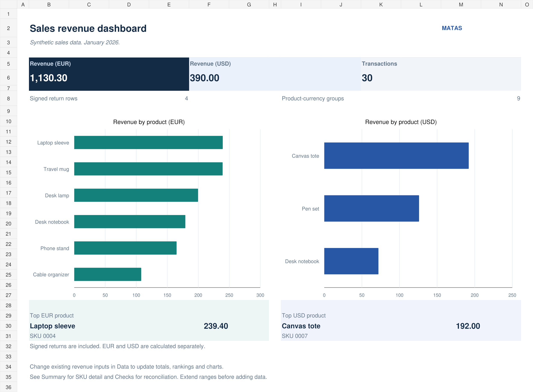Select column H header

[275, 4]
